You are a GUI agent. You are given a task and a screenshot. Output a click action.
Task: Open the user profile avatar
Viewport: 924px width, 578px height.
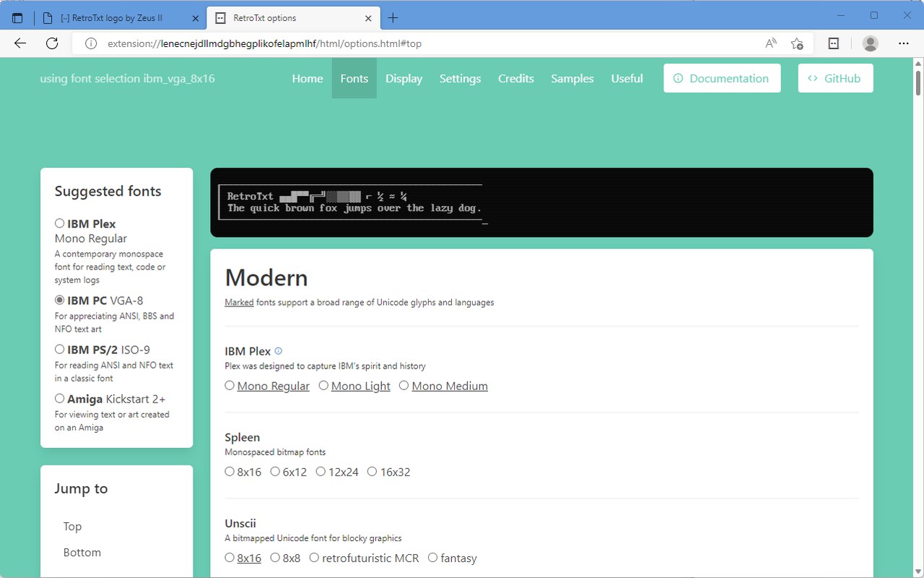871,43
